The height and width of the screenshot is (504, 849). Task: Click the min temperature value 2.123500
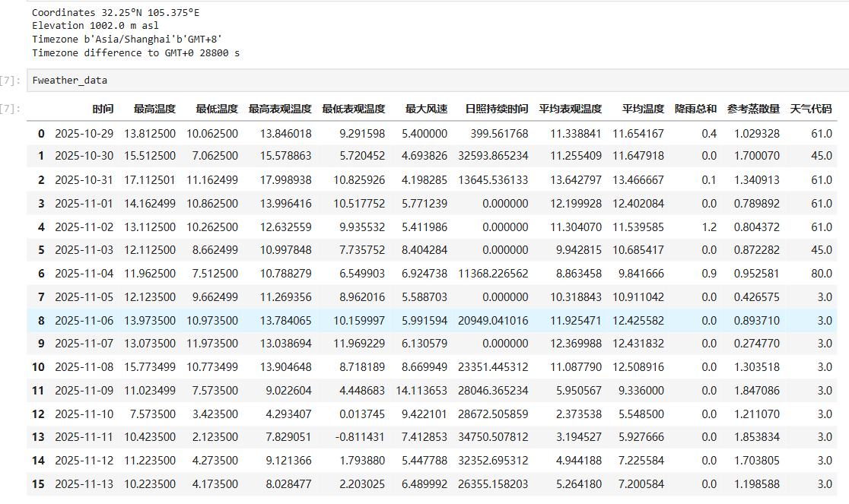tap(215, 437)
